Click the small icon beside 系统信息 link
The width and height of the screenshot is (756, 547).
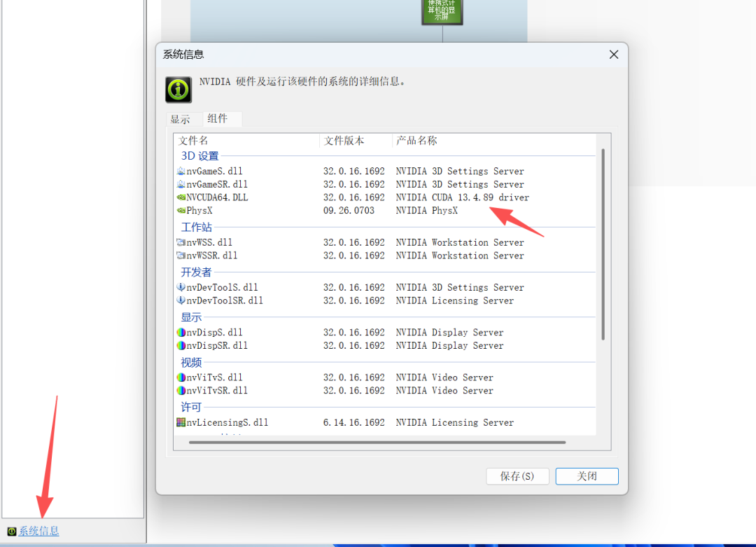pyautogui.click(x=12, y=531)
